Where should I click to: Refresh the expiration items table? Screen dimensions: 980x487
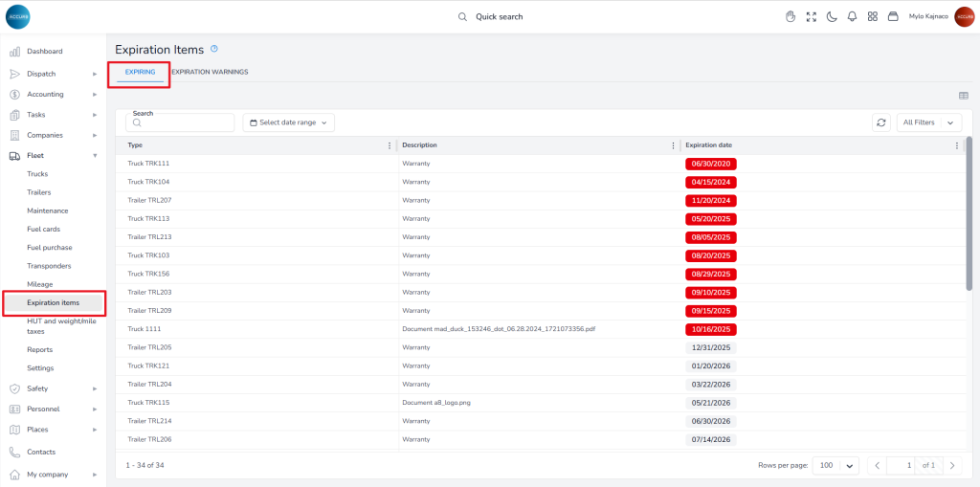881,122
